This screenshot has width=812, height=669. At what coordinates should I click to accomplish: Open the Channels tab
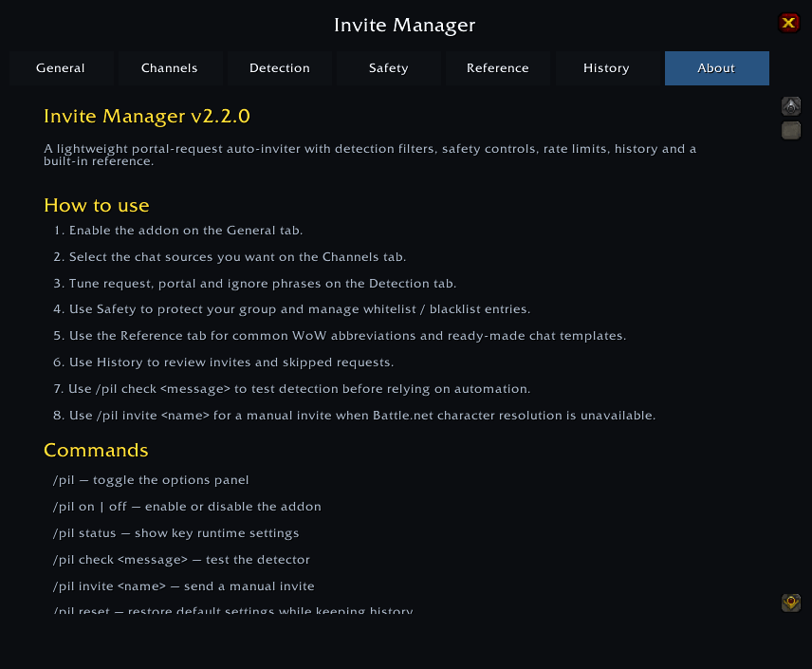170,68
